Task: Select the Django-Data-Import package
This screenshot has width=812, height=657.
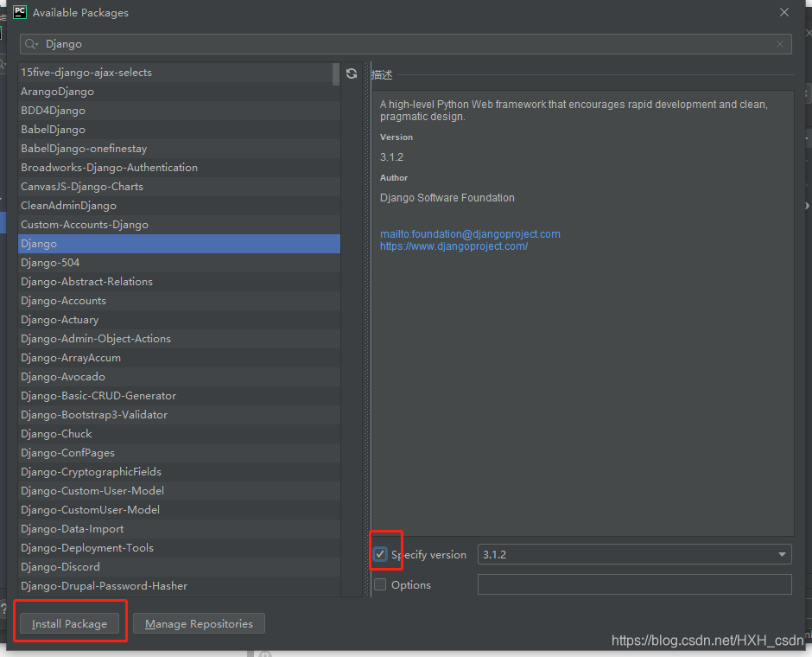Action: click(x=179, y=528)
